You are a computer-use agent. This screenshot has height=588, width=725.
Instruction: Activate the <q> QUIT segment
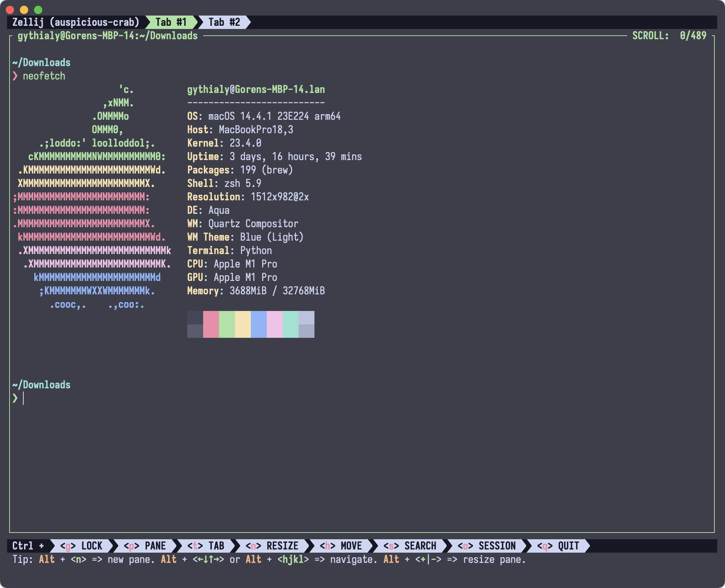[558, 546]
